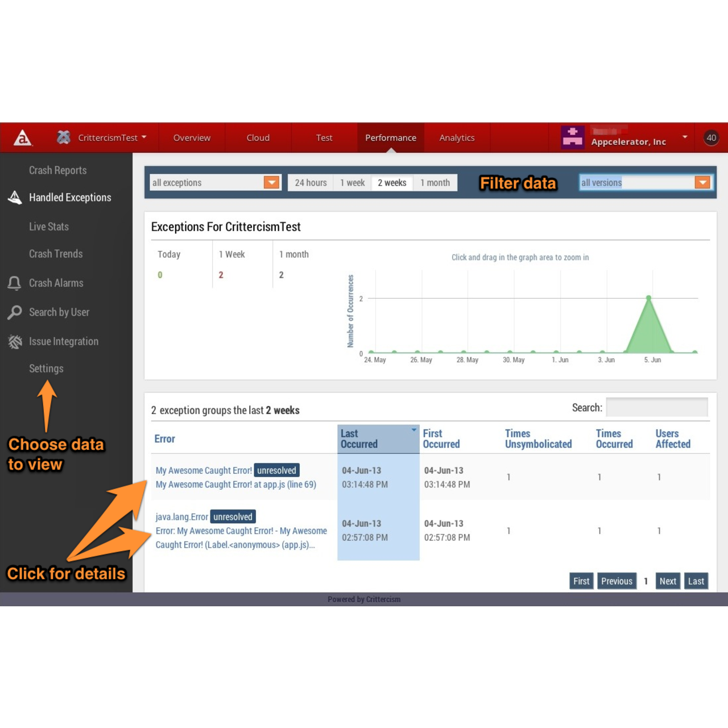Switch to the Analytics tab
Image resolution: width=728 pixels, height=728 pixels.
[x=457, y=137]
